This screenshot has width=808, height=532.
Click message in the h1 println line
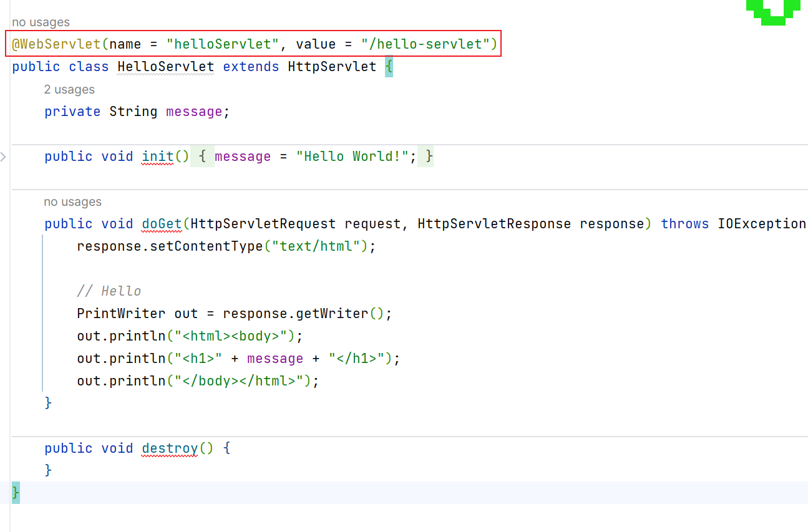click(275, 359)
